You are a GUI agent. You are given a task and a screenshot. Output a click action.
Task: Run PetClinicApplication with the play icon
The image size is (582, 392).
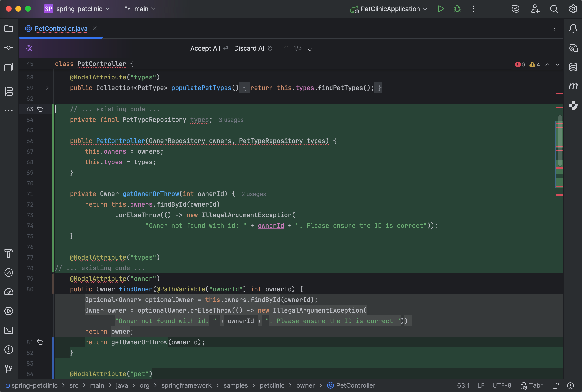pos(441,9)
